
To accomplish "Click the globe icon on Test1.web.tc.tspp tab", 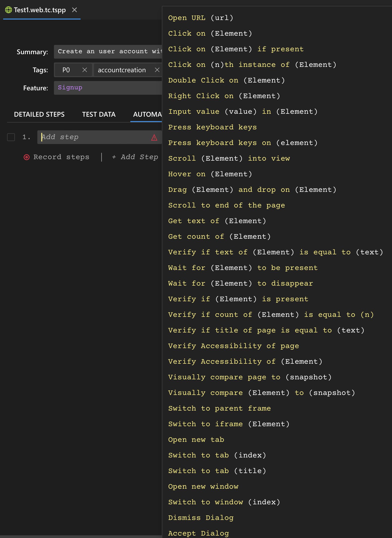I will click(9, 10).
